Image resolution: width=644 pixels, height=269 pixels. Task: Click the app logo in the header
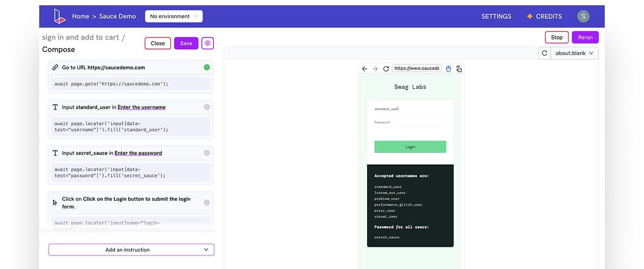click(59, 16)
